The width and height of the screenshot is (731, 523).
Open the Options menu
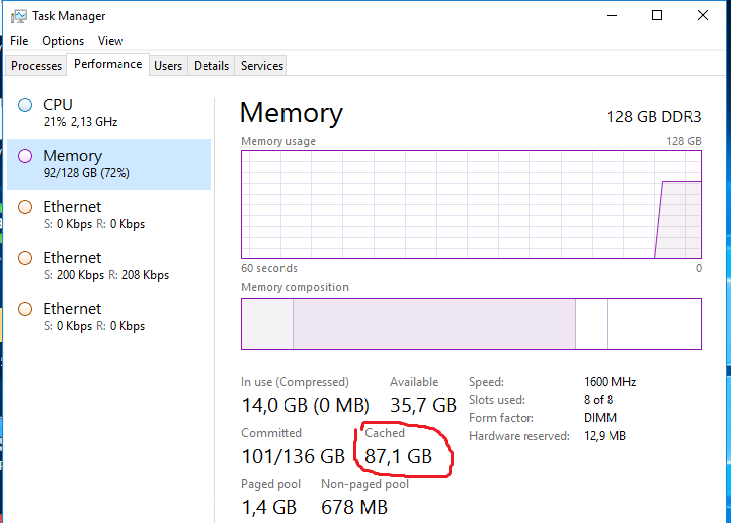click(x=63, y=41)
